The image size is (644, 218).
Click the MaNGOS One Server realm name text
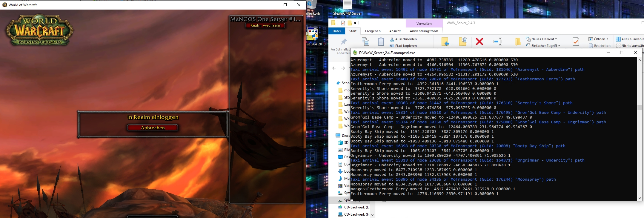pos(265,19)
